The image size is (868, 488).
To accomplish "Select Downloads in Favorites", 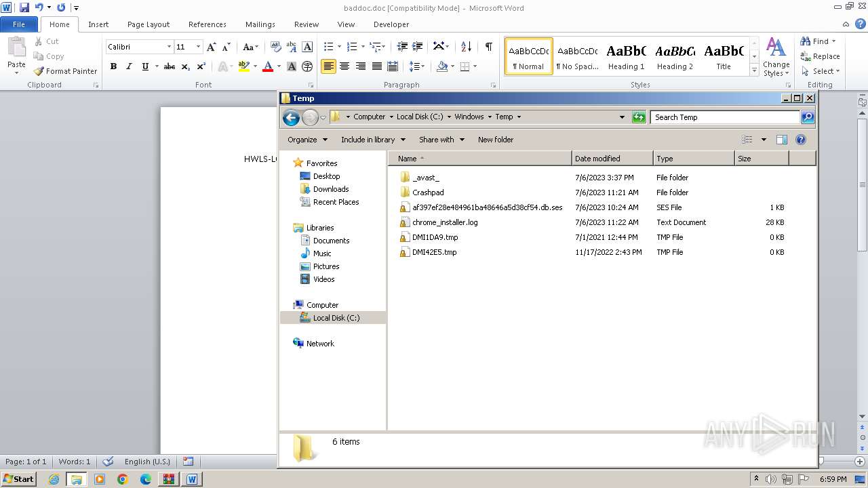I will 331,189.
